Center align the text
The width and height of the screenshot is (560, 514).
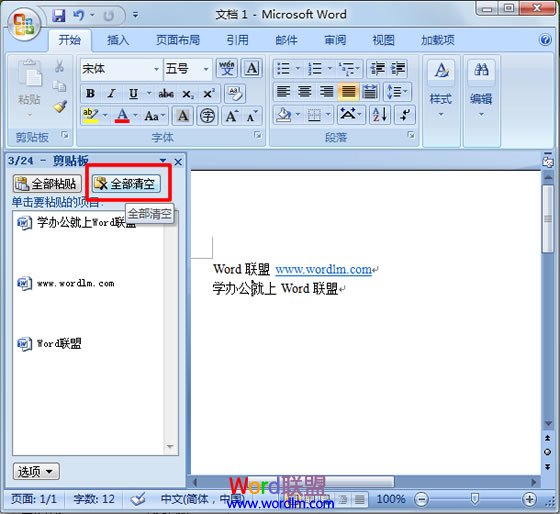tap(305, 92)
